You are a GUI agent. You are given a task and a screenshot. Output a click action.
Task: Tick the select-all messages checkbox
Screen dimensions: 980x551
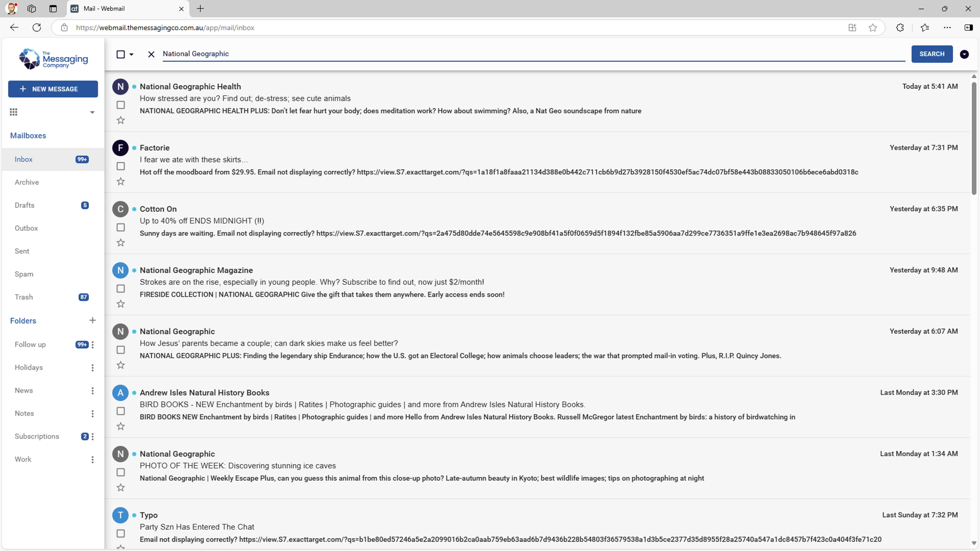120,54
